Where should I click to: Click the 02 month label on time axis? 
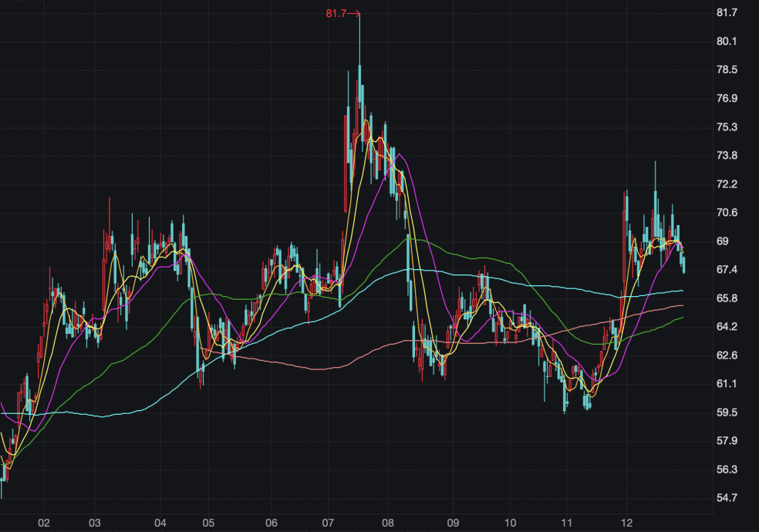tap(44, 523)
